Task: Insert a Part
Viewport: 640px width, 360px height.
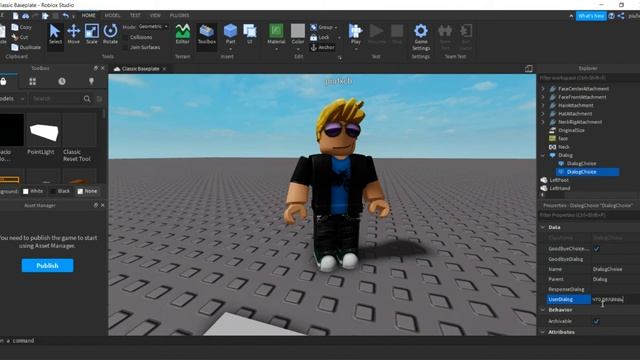Action: (x=230, y=34)
